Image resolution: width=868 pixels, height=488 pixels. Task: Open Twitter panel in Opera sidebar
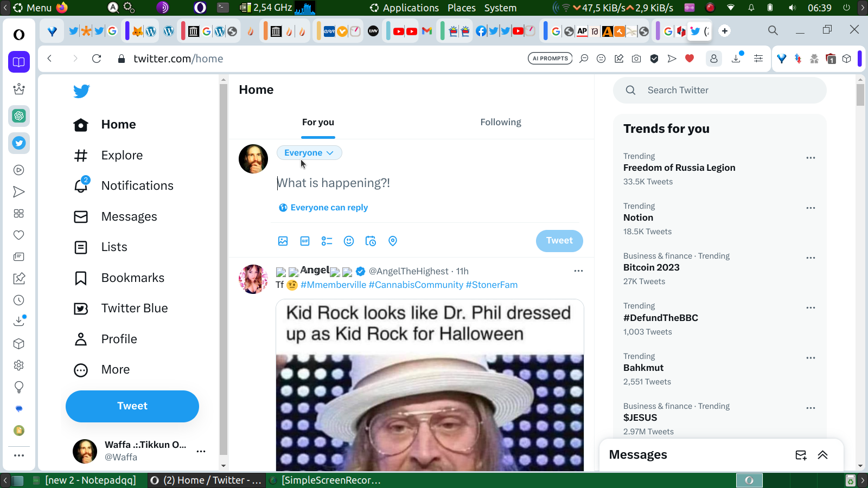19,143
